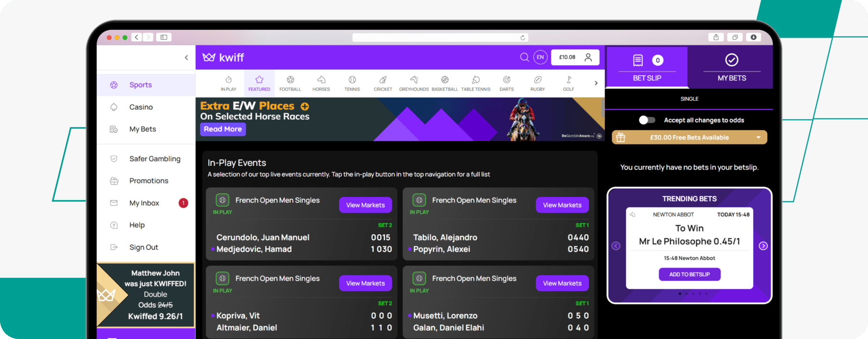
Task: Click Musetti, Lorenzo player name
Action: tap(445, 316)
